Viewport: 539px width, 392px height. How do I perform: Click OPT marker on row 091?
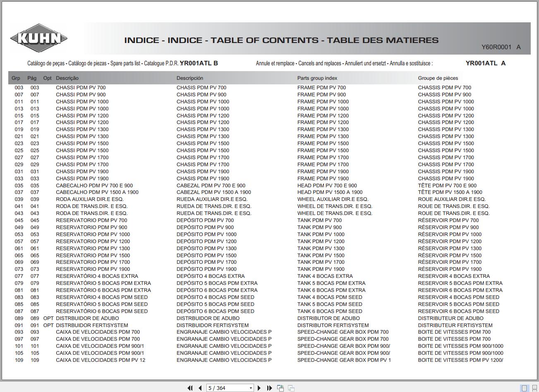(48, 325)
